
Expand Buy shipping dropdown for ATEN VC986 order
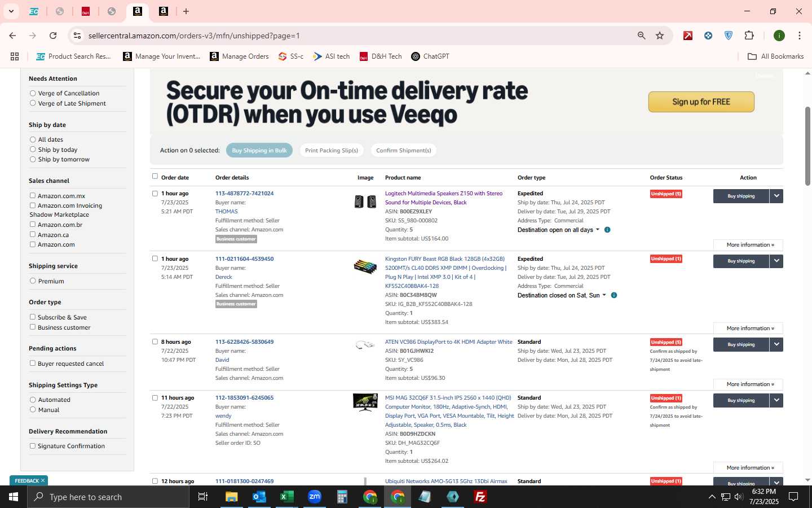tap(776, 344)
